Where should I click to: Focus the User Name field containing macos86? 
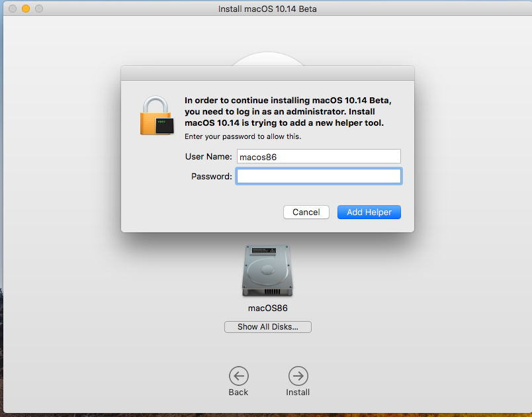coord(318,156)
